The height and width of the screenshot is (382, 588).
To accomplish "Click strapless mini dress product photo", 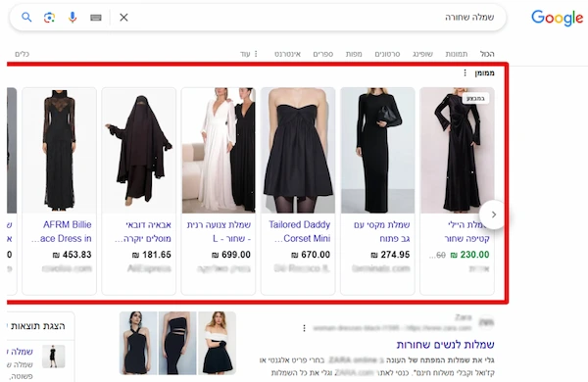I will click(x=298, y=150).
